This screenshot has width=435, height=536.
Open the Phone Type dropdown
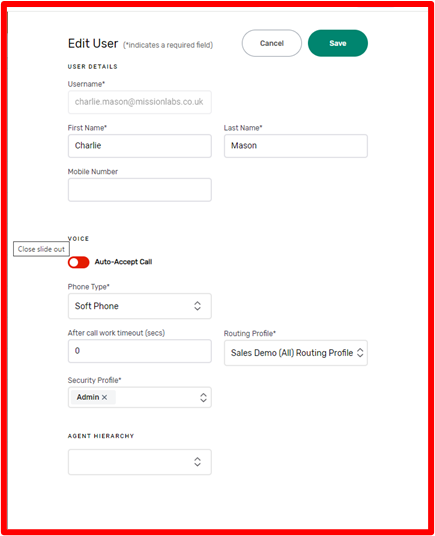140,306
